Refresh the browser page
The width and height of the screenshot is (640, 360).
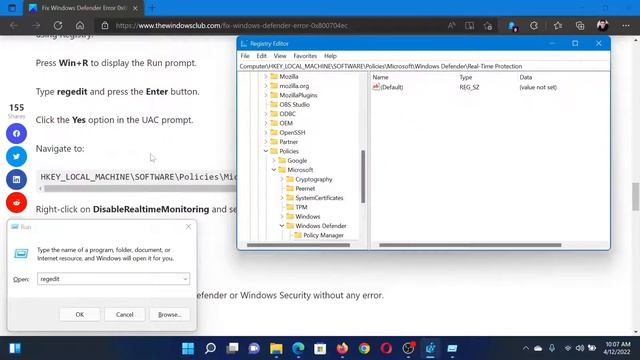tap(58, 25)
